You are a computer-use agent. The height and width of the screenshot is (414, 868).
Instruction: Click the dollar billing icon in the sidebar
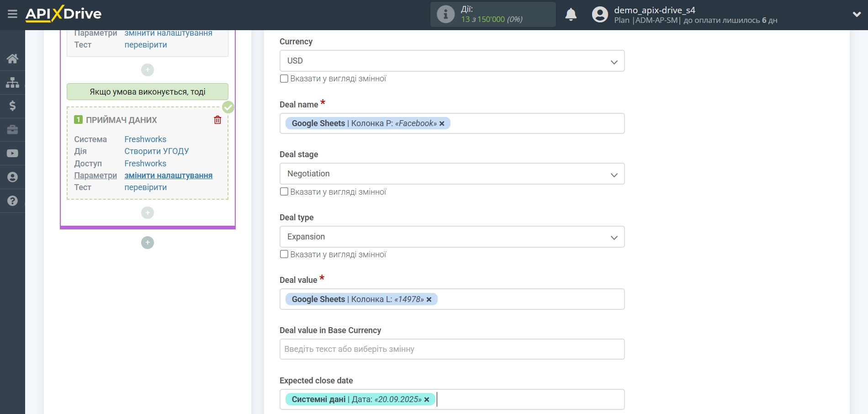coord(12,106)
